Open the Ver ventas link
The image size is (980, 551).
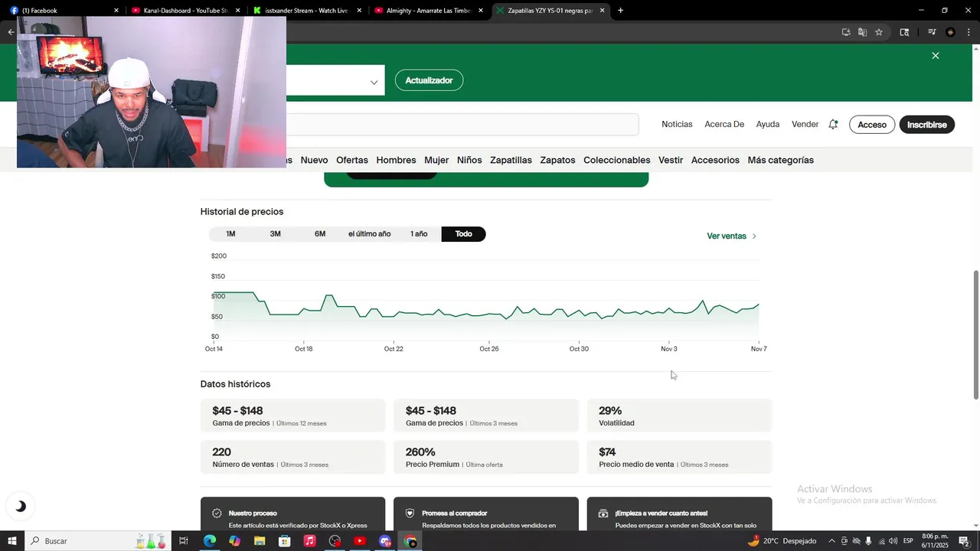click(x=731, y=236)
